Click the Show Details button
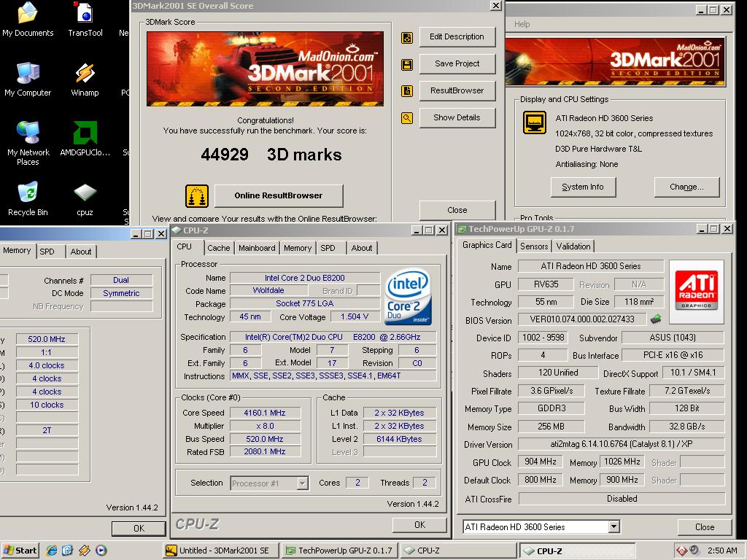Screen dimensions: 747x560 [457, 117]
